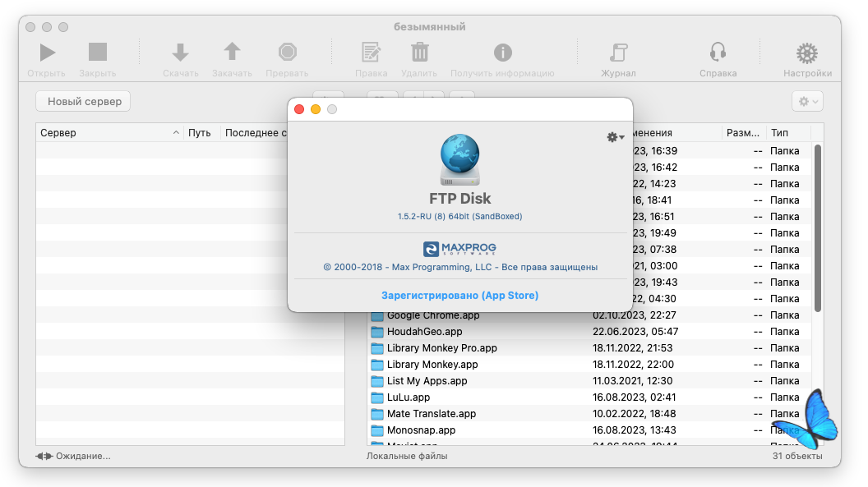Viewport: 868px width, 487px height.
Task: Click the date 16.08.2023, 02:41
Action: [x=634, y=397]
